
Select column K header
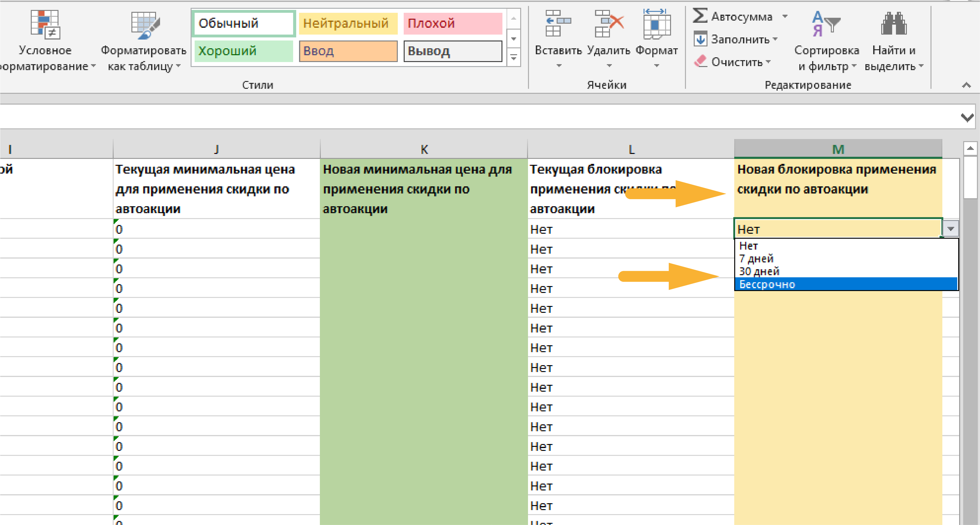click(x=424, y=149)
